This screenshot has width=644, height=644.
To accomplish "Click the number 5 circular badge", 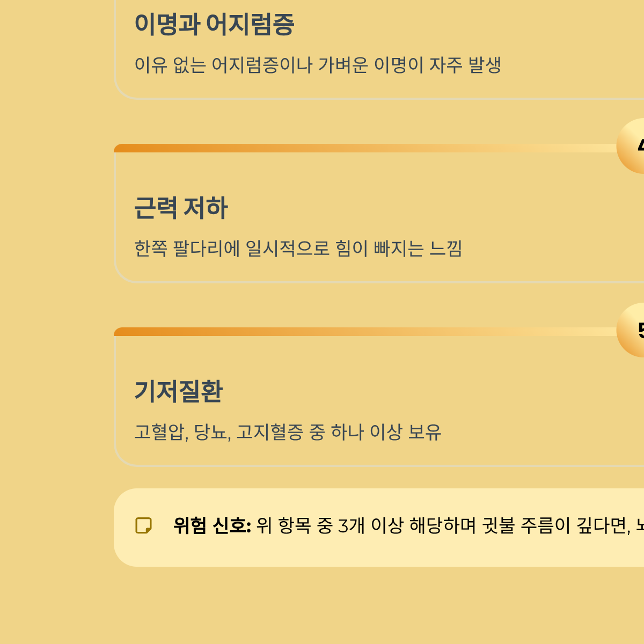I will coord(631,330).
